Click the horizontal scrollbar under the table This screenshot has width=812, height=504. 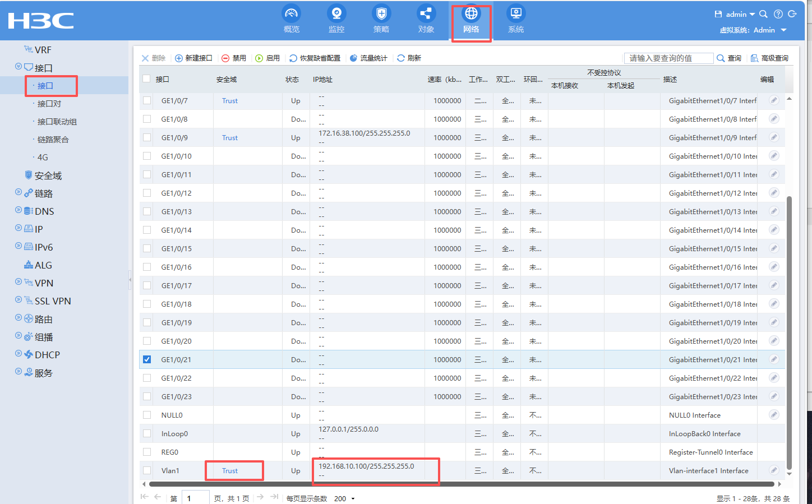click(x=463, y=484)
